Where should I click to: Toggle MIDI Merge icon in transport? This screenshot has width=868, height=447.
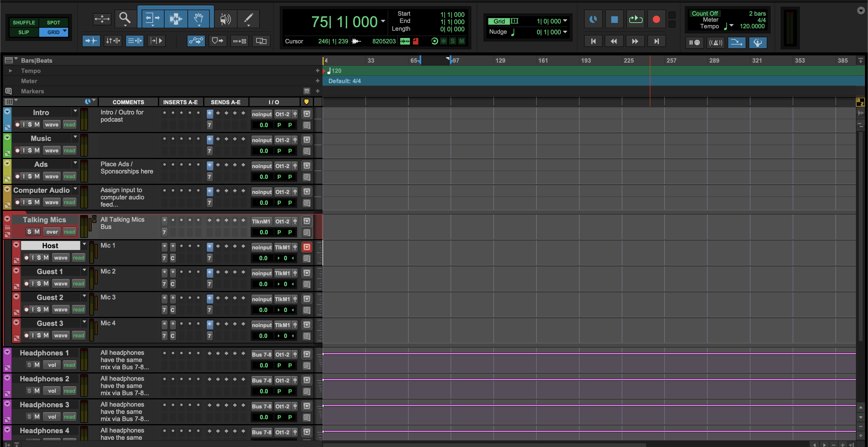click(737, 42)
